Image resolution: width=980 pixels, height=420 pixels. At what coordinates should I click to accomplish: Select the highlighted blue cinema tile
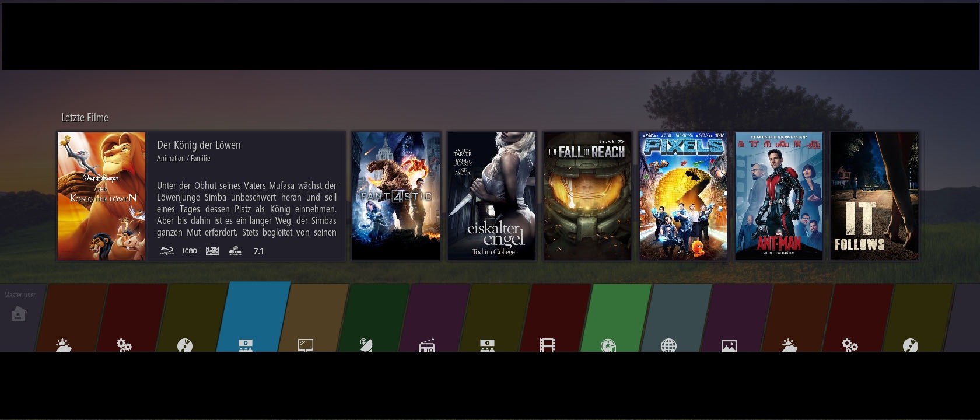[253, 317]
